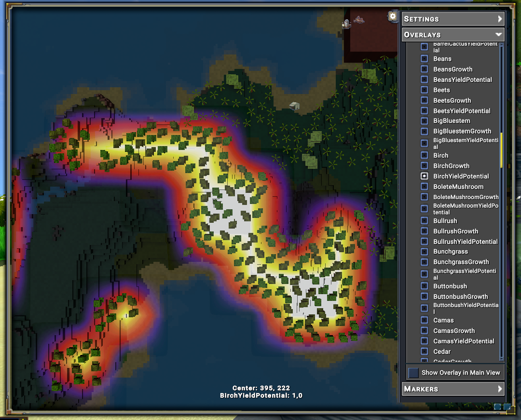Image resolution: width=521 pixels, height=420 pixels.
Task: Click the ButtonbushYieldPotential label text
Action: coord(466,308)
